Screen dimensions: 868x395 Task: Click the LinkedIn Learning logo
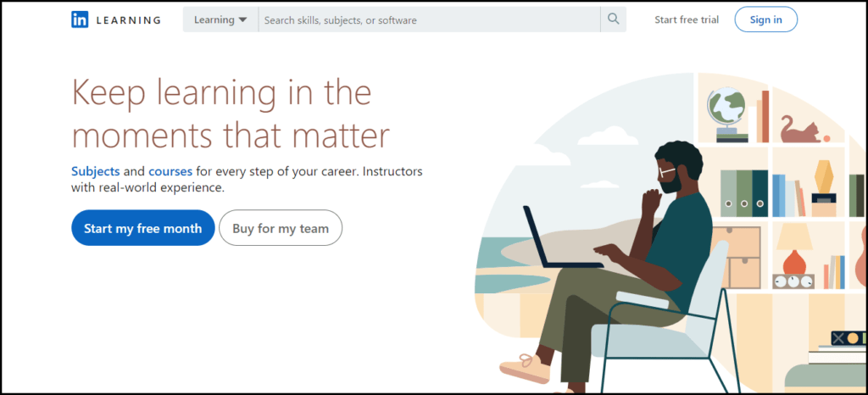pos(115,19)
